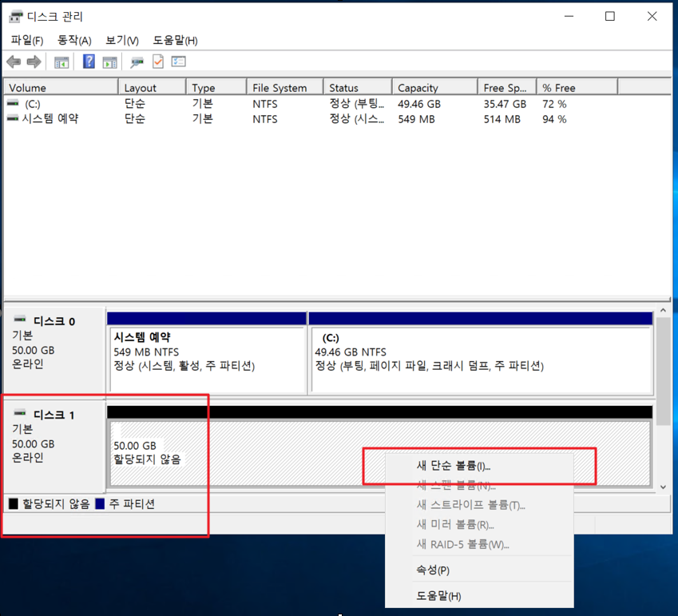Click the disk pane vertical scrollbar thumb
The height and width of the screenshot is (616, 678).
(x=663, y=372)
